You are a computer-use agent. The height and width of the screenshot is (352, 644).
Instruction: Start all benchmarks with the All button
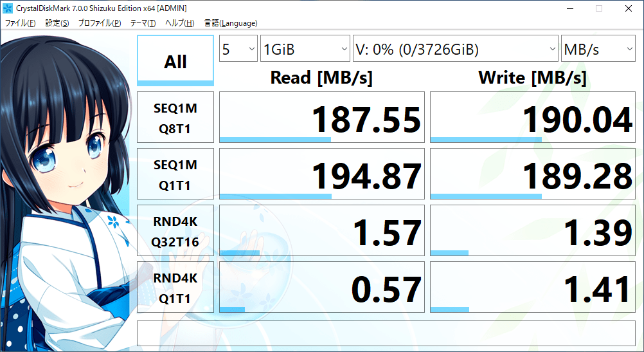click(175, 60)
